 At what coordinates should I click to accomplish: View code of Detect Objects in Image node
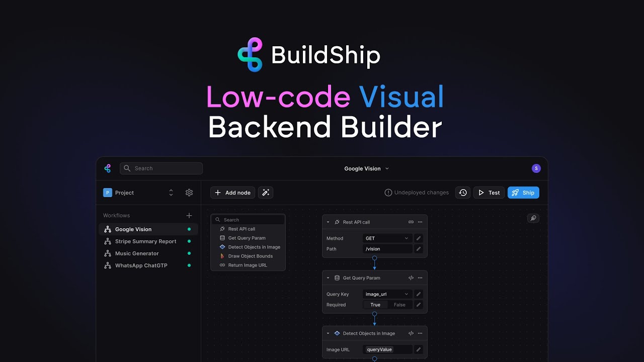(411, 333)
